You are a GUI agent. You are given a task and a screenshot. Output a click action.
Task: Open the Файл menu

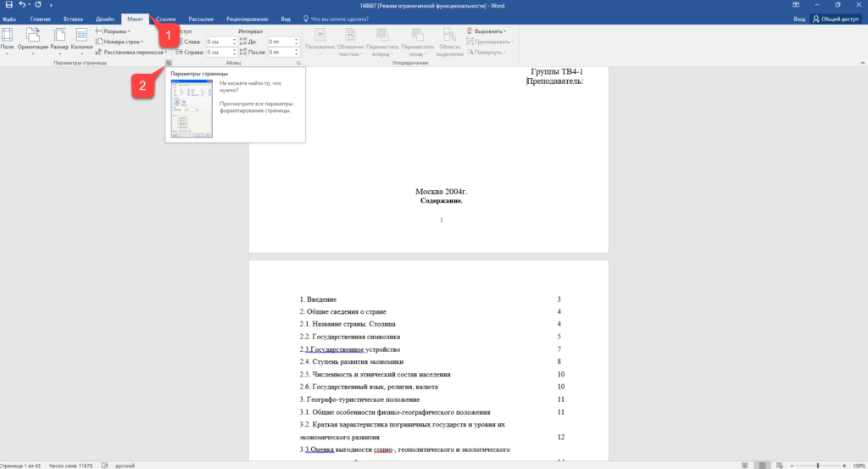[9, 18]
